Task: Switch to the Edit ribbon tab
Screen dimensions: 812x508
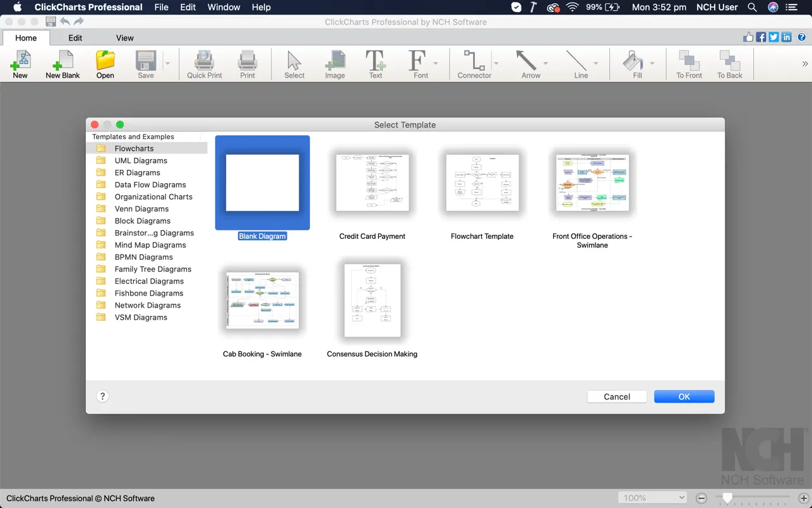Action: pos(75,38)
